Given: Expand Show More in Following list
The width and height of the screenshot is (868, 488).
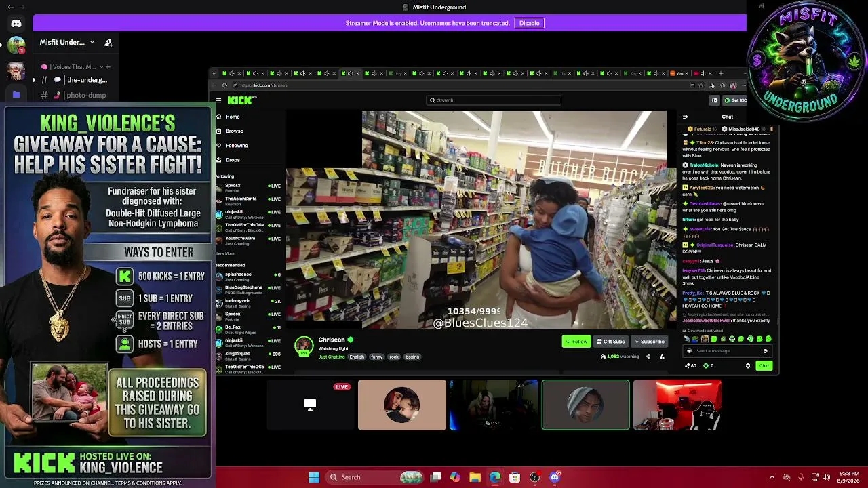Looking at the screenshot, I should (224, 253).
